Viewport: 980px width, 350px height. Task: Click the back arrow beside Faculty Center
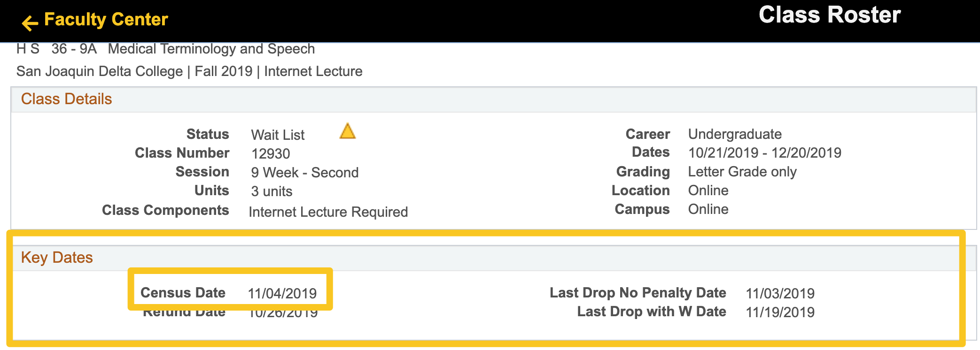[x=30, y=23]
